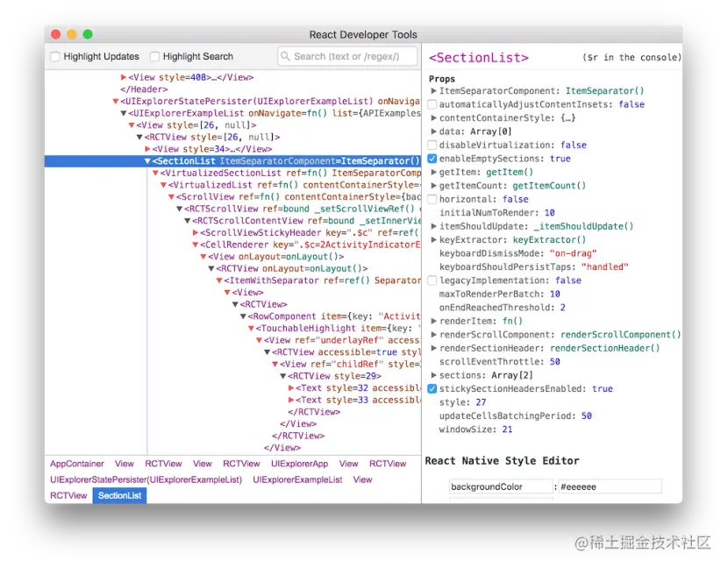Collapse the SectionList tree node
Screen dimensions: 728x568
[147, 161]
